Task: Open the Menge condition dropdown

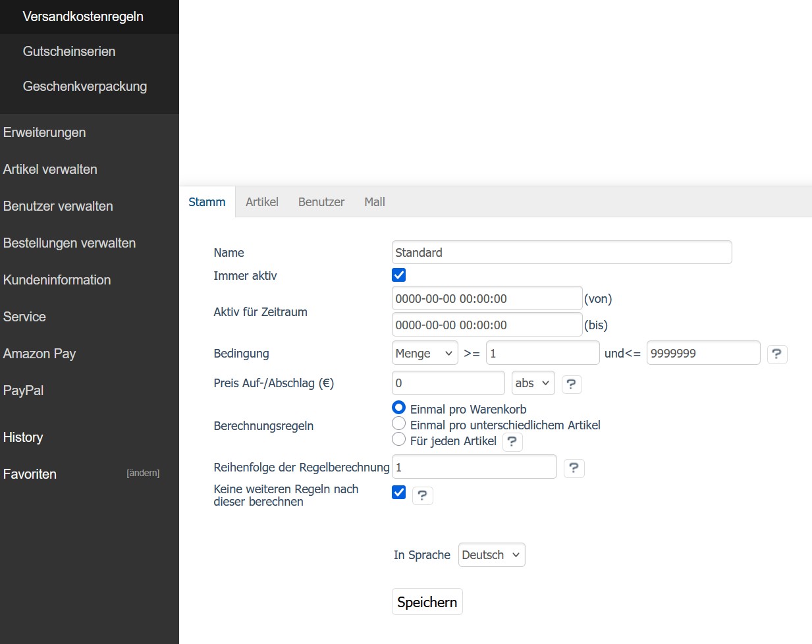Action: (x=424, y=354)
